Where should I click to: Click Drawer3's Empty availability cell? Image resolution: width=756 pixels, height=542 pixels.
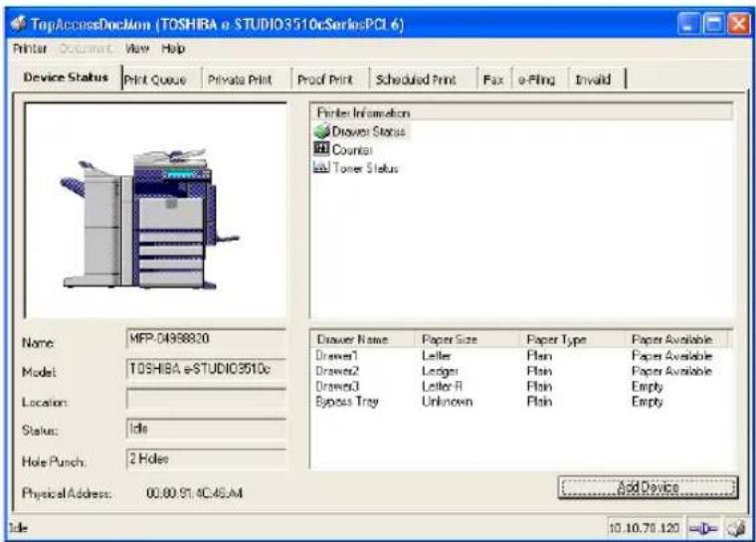point(647,387)
